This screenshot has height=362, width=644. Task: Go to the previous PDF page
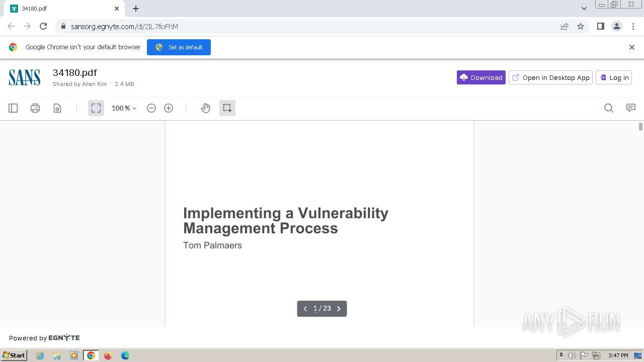305,309
